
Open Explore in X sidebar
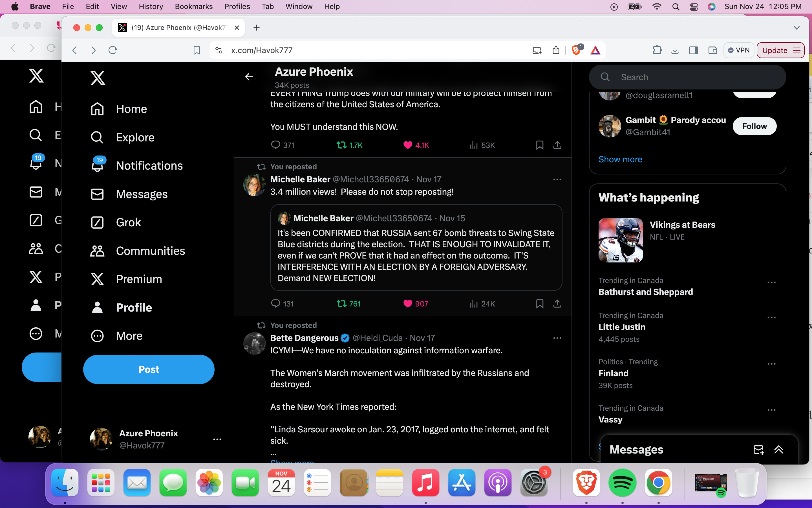(x=122, y=137)
